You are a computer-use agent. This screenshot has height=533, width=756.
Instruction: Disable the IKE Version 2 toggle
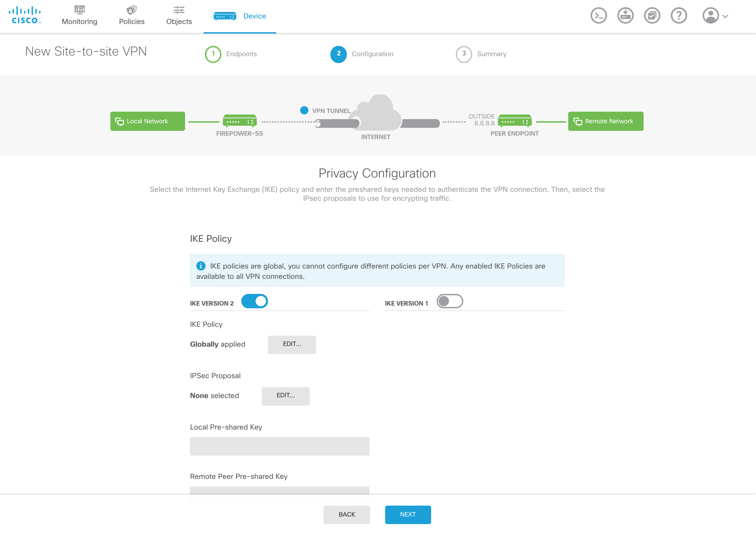(254, 301)
